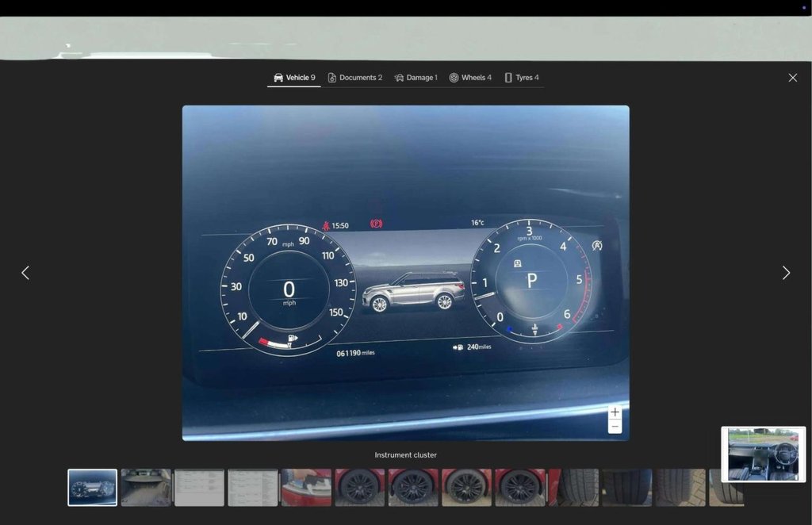Select the instrument cluster thumbnail

(x=92, y=488)
